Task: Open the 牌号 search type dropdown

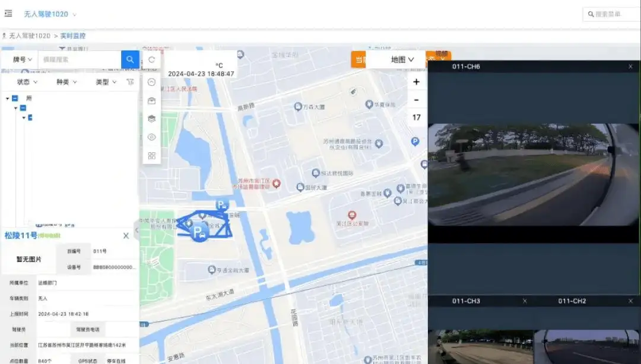Action: 23,59
